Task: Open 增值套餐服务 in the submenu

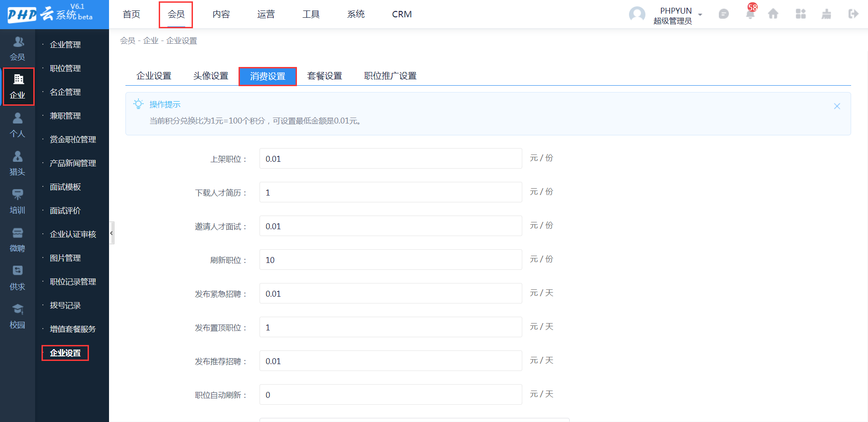Action: [73, 329]
